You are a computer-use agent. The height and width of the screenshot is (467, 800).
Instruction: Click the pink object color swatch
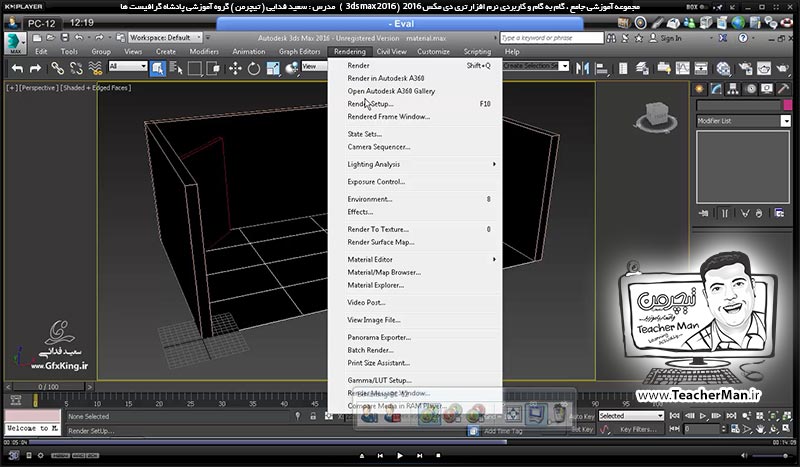(x=787, y=105)
